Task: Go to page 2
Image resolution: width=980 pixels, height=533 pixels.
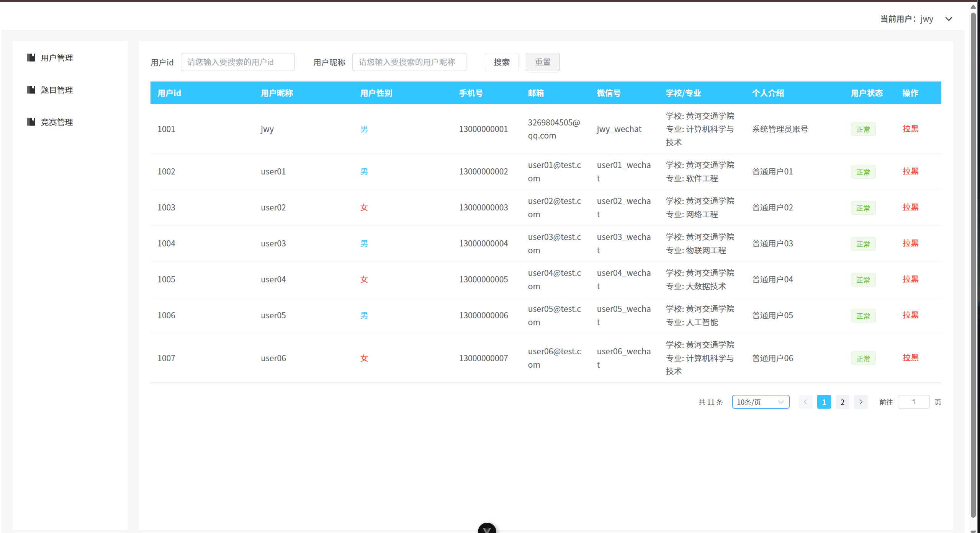Action: tap(842, 402)
